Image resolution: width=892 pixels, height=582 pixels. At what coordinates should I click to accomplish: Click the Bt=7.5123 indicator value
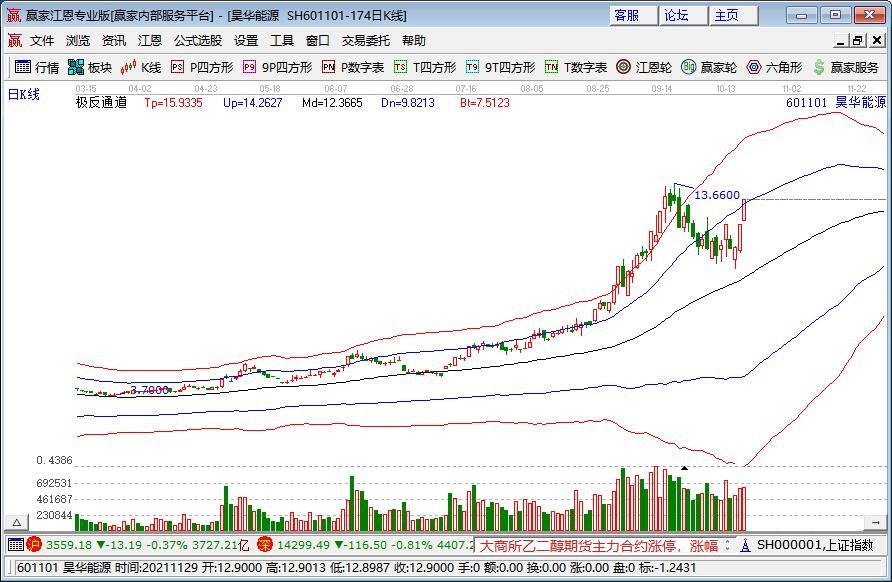click(x=485, y=103)
